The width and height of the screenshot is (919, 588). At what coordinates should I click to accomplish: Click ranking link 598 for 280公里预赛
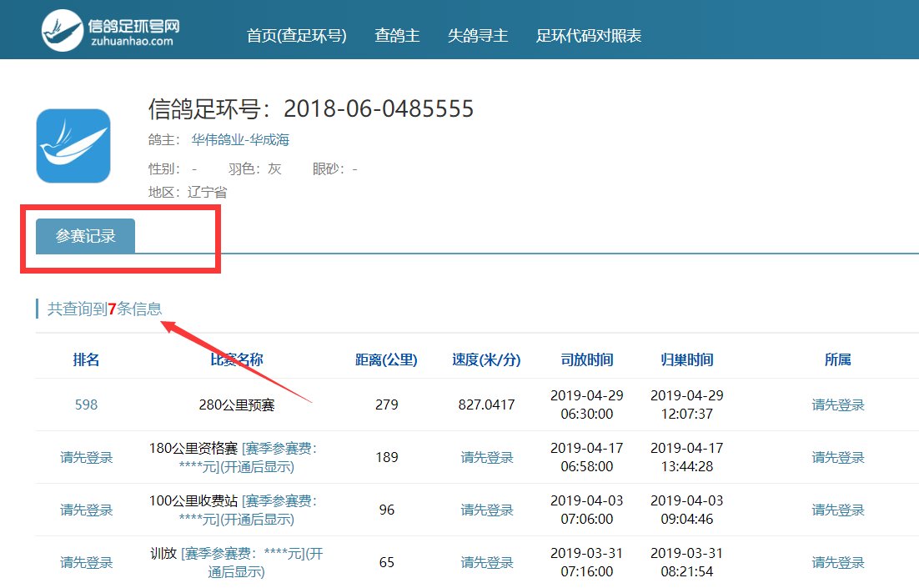coord(86,405)
